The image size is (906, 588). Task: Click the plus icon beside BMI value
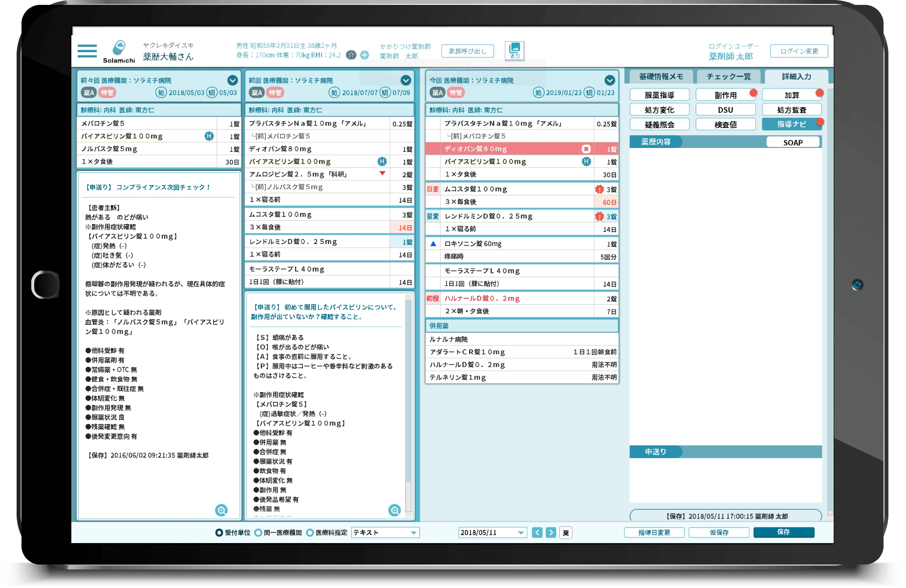pos(365,55)
